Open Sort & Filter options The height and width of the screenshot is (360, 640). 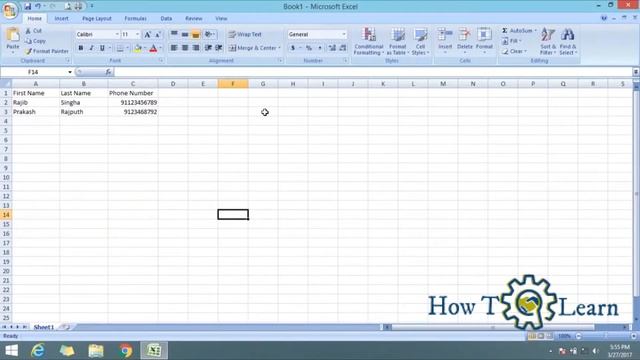(x=548, y=42)
